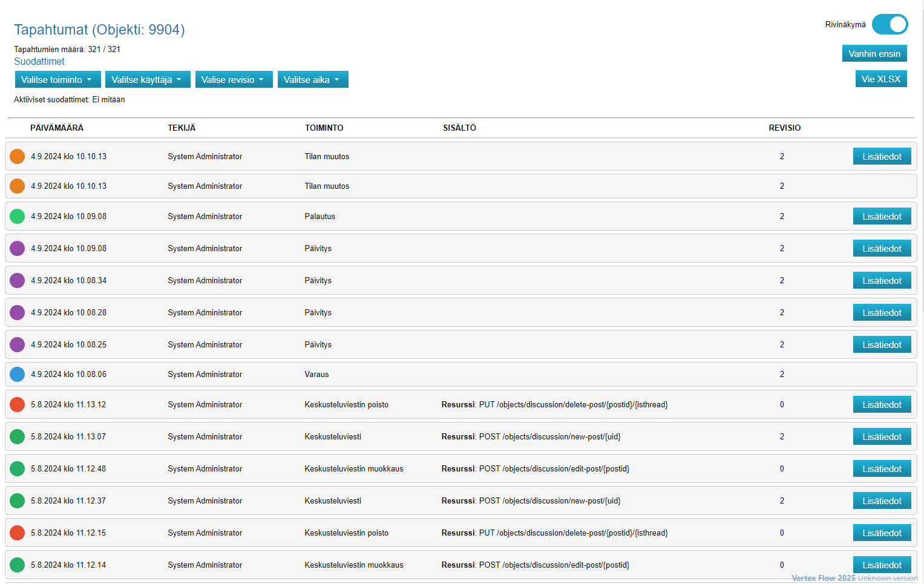Click the blue status dot on the Varaus row

pyautogui.click(x=18, y=374)
